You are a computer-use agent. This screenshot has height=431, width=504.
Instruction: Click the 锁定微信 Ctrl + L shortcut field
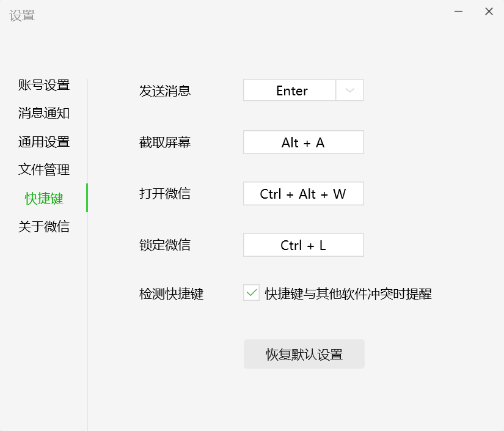coord(303,245)
